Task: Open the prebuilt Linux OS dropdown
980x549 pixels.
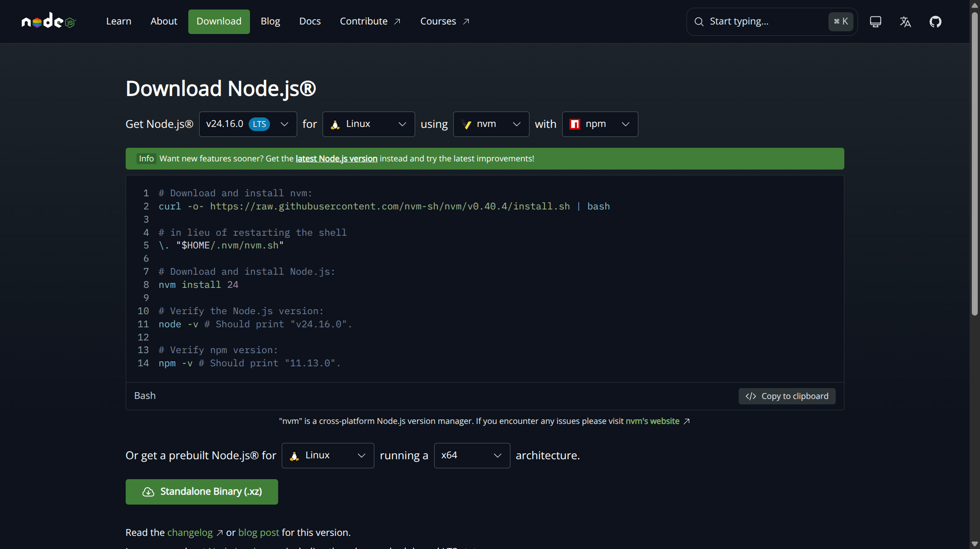Action: pos(328,456)
